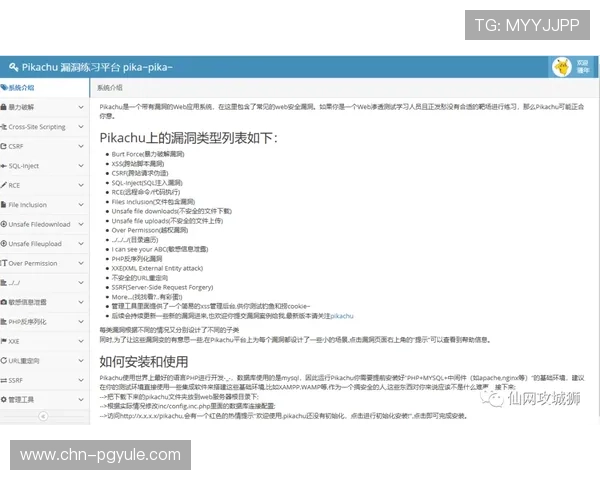Click the SQL-Inject plane icon
The image size is (600, 480).
pyautogui.click(x=3, y=166)
